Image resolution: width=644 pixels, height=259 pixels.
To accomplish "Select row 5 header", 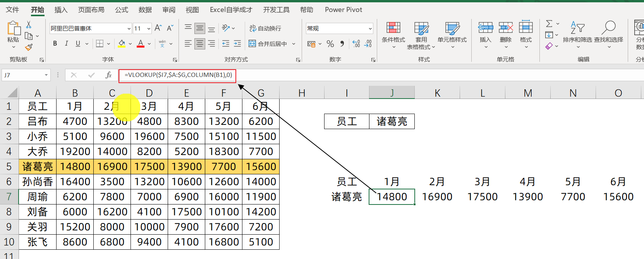I will [x=9, y=167].
